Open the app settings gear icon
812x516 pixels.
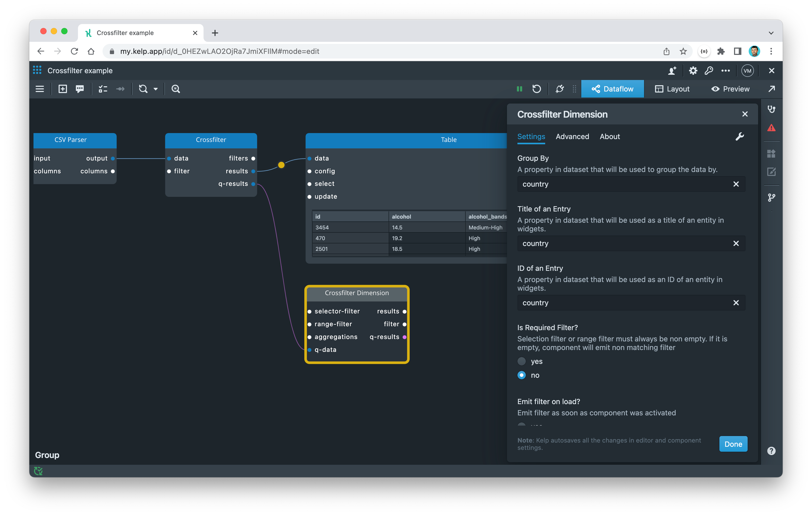693,71
